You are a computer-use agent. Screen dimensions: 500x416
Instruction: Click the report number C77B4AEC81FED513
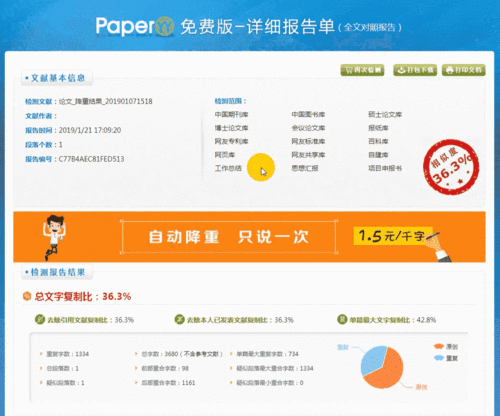click(x=91, y=159)
